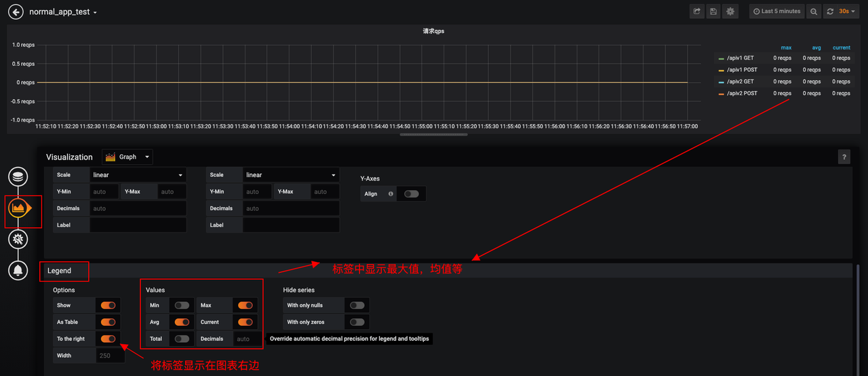Image resolution: width=868 pixels, height=376 pixels.
Task: Toggle the legend Show switch
Action: [x=108, y=305]
